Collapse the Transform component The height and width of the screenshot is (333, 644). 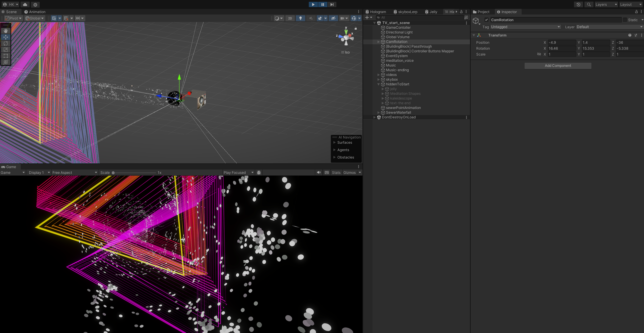point(474,35)
